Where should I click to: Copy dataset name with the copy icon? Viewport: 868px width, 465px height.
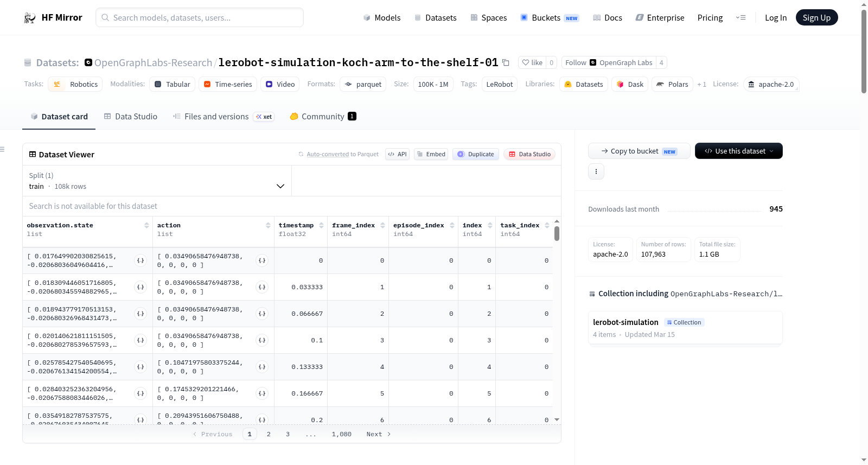506,62
